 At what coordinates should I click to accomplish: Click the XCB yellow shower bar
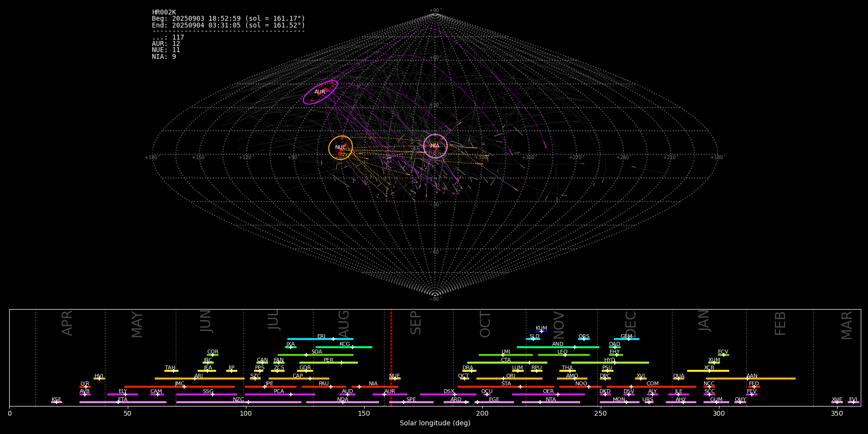(x=708, y=371)
